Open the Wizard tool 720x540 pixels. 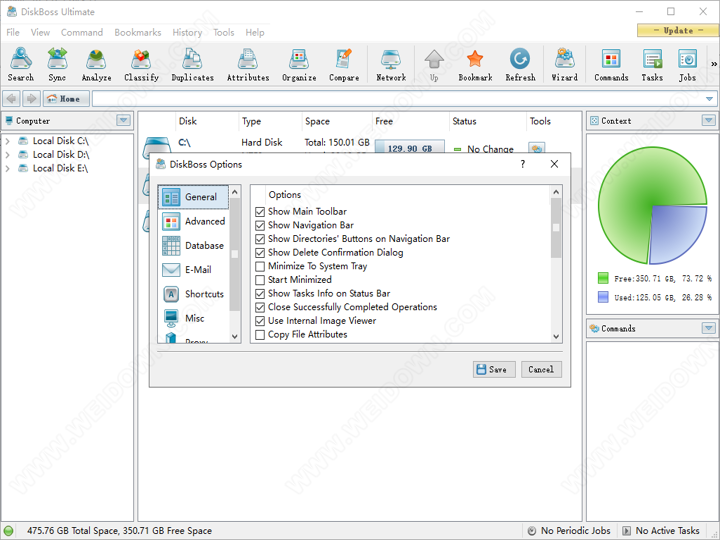coord(564,64)
